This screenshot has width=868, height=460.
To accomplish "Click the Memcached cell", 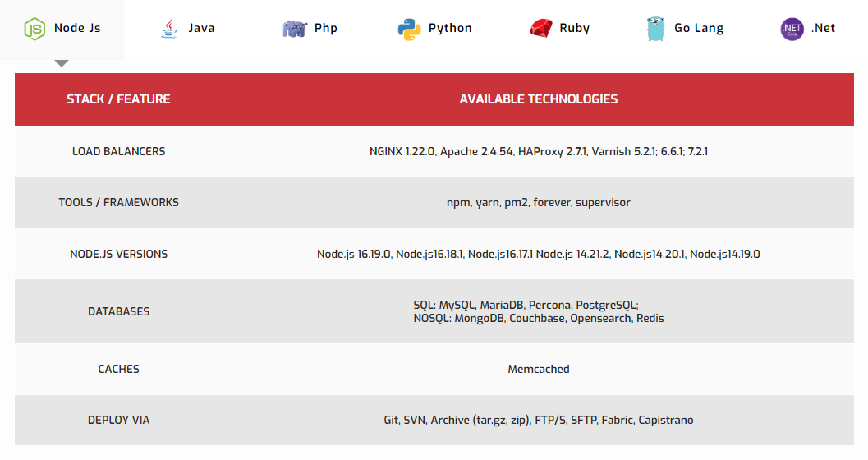I will (539, 369).
